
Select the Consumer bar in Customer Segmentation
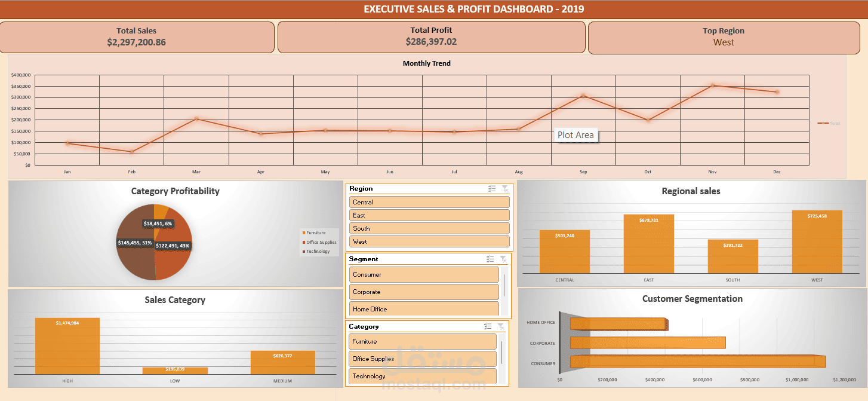coord(697,362)
